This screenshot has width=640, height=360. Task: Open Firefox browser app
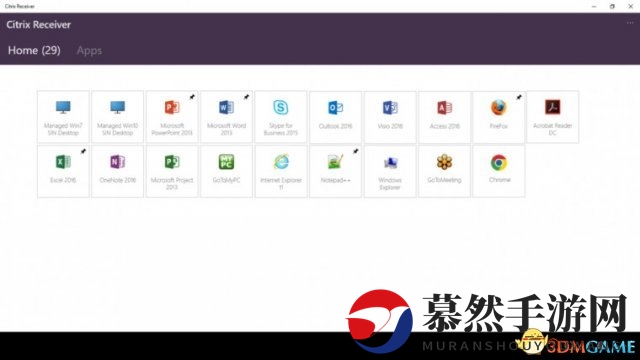click(x=498, y=117)
